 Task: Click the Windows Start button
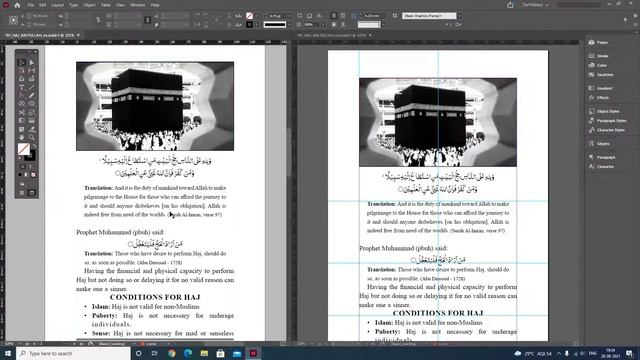pyautogui.click(x=8, y=353)
